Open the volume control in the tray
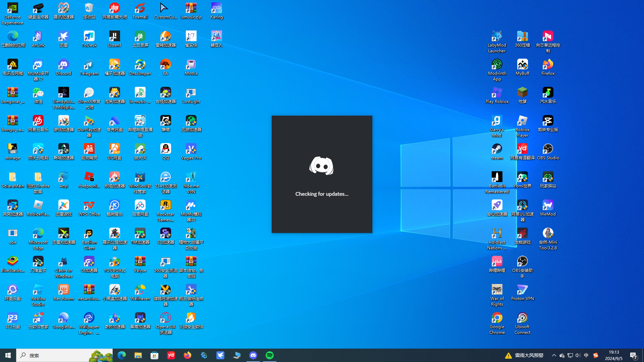Image resolution: width=644 pixels, height=362 pixels. 578,355
